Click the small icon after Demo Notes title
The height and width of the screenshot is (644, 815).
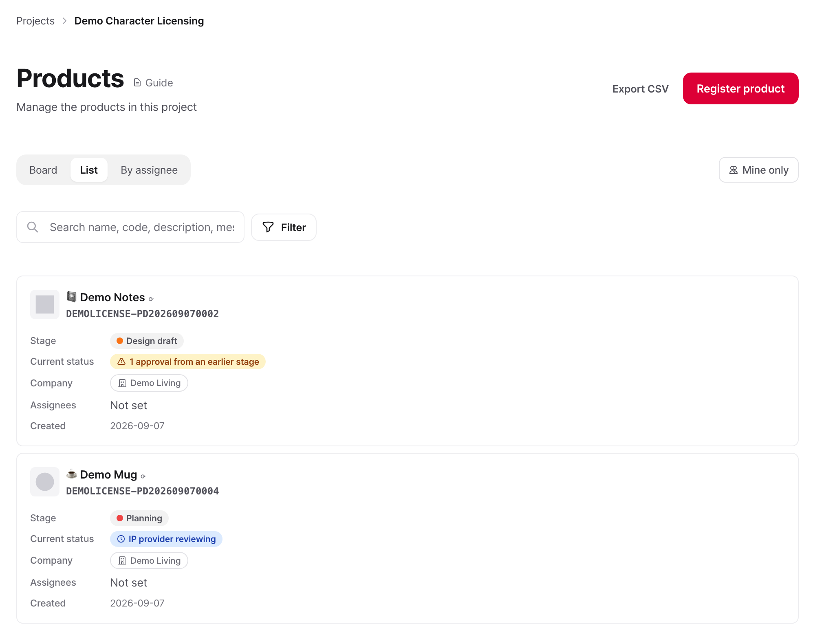151,299
